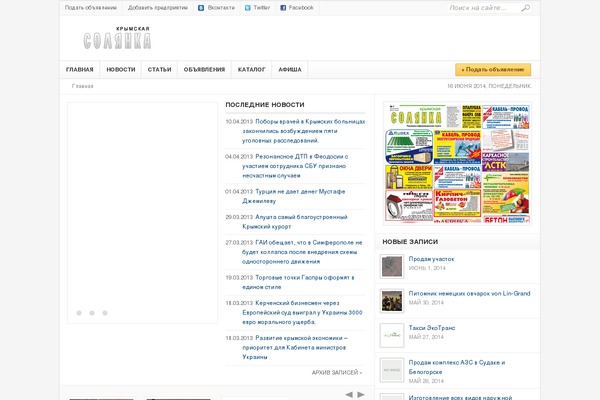
Task: Open news Турция не дает денег Мустафе Джемилеву
Action: [294, 196]
